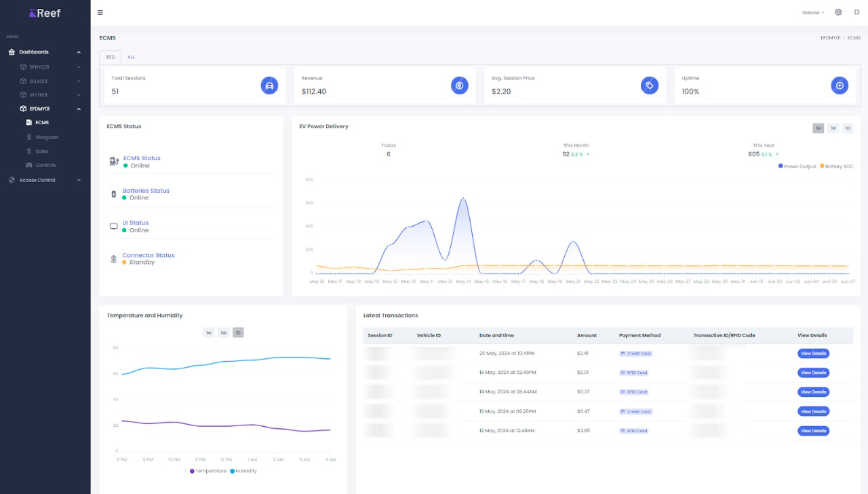The height and width of the screenshot is (494, 868).
Task: Click the Reef logo in sidebar
Action: click(x=45, y=13)
